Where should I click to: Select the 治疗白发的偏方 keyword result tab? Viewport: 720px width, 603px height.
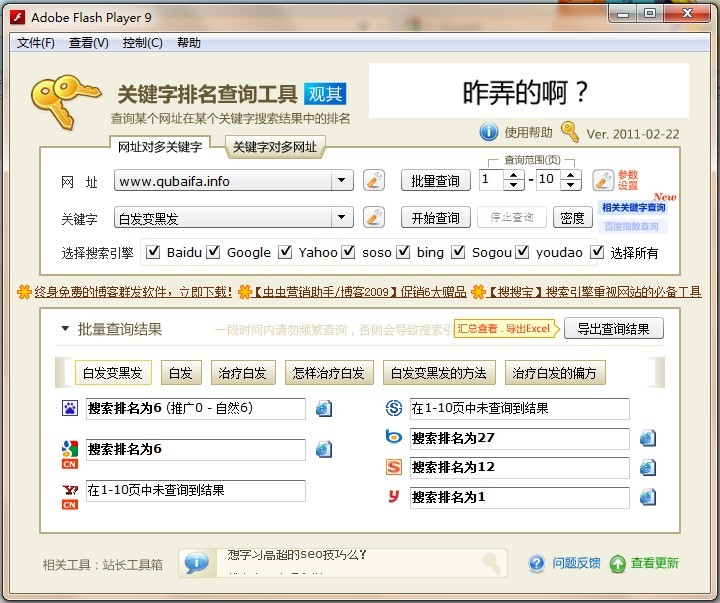tap(555, 372)
